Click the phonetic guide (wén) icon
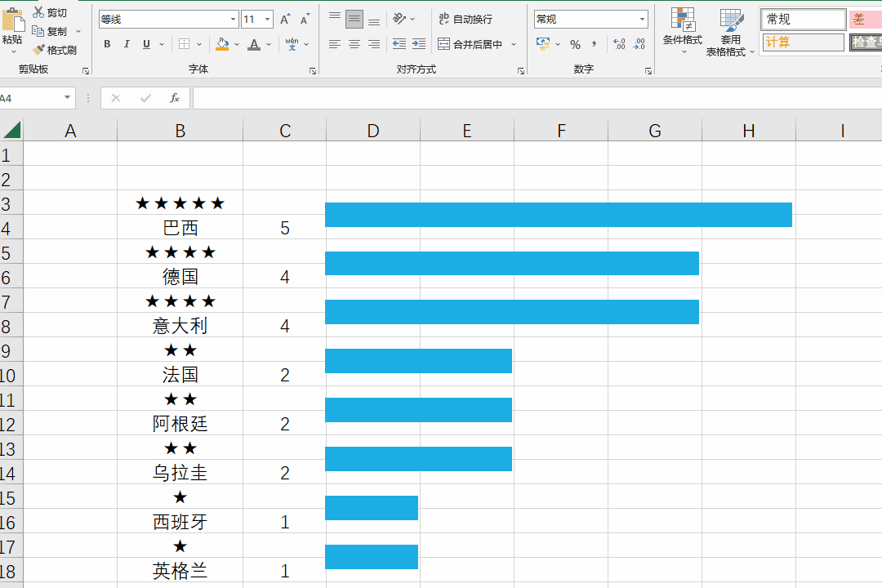Image resolution: width=882 pixels, height=588 pixels. [292, 44]
